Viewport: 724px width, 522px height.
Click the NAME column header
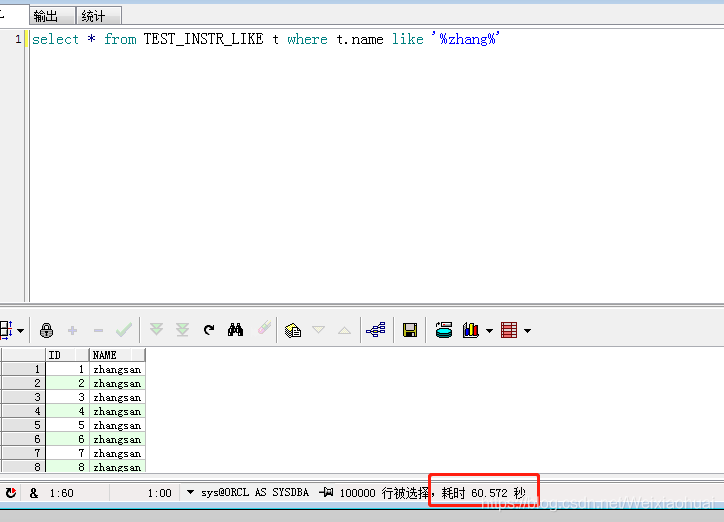click(x=116, y=355)
